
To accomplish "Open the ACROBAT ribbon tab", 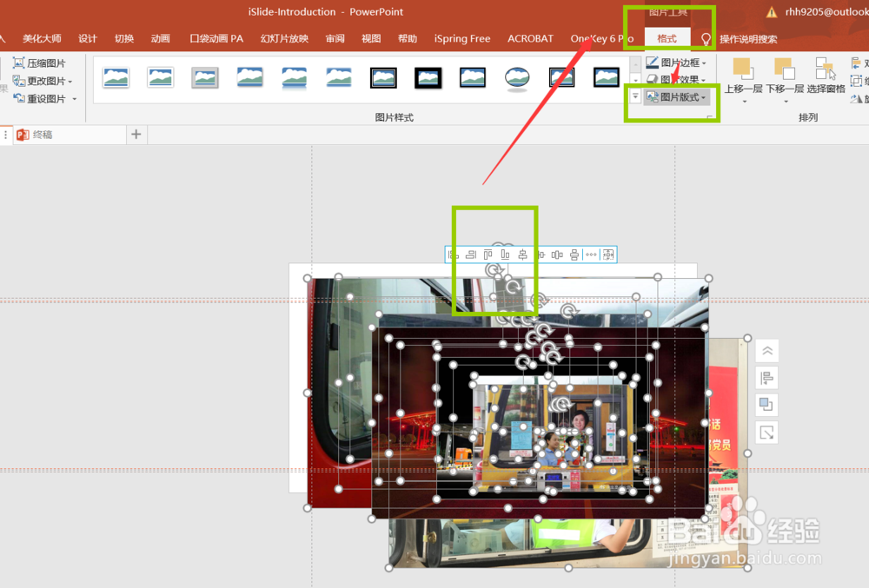I will tap(530, 39).
